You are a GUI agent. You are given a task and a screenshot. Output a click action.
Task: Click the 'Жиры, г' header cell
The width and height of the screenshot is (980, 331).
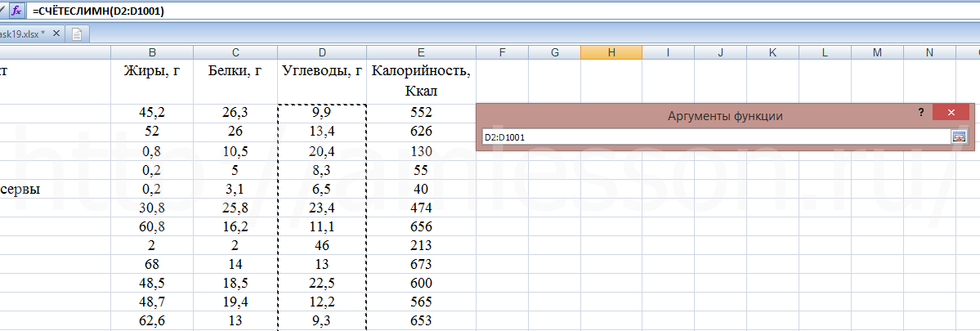coord(153,82)
